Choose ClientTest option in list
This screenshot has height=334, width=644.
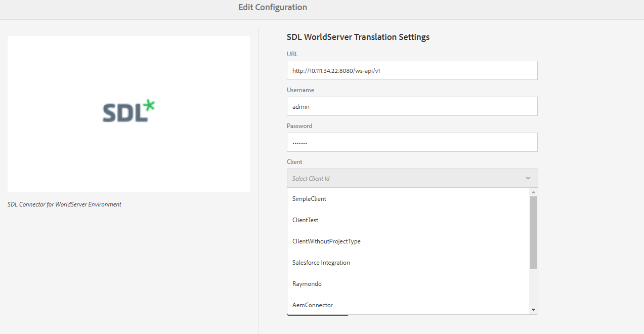coord(408,220)
